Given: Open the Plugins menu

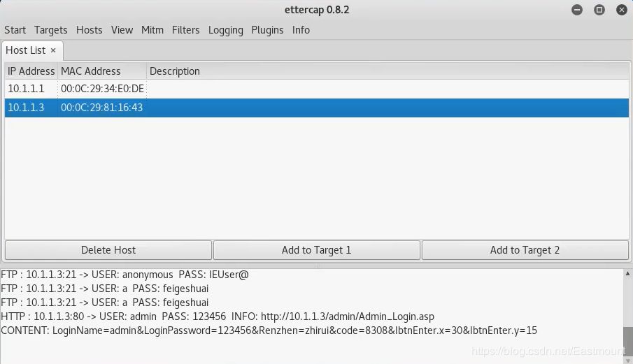Looking at the screenshot, I should click(x=267, y=30).
